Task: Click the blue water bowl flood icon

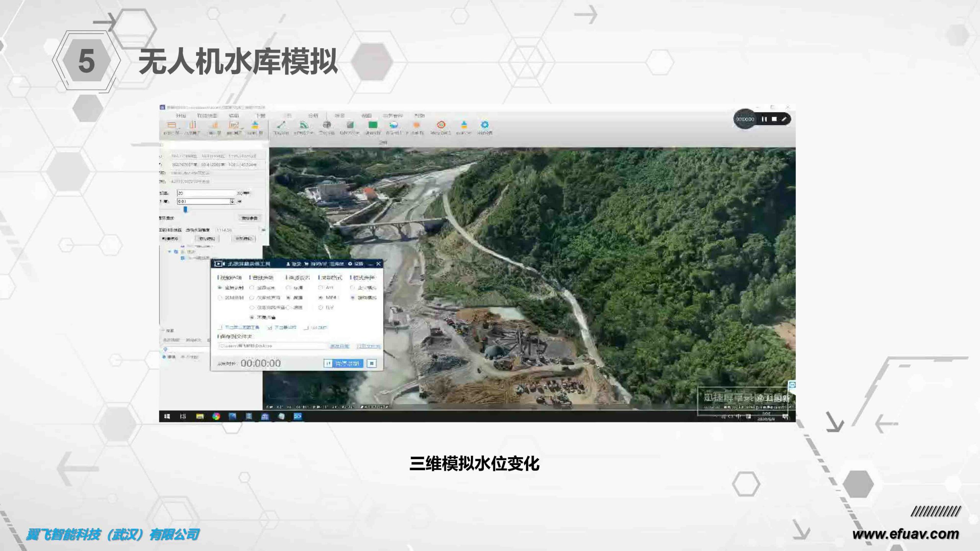Action: pos(394,125)
